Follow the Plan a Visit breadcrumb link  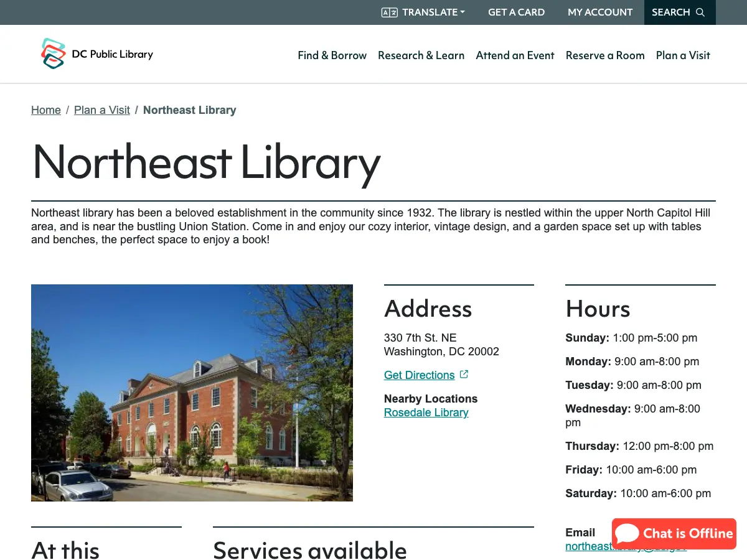coord(102,110)
